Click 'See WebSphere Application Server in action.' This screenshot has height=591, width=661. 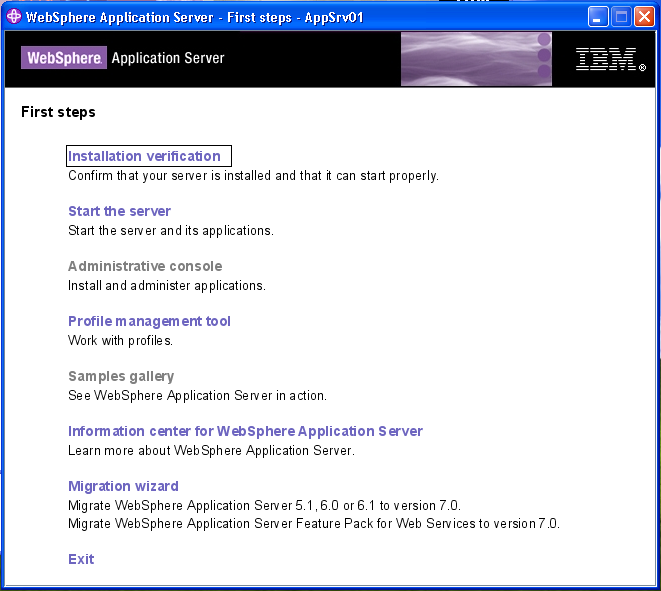197,396
